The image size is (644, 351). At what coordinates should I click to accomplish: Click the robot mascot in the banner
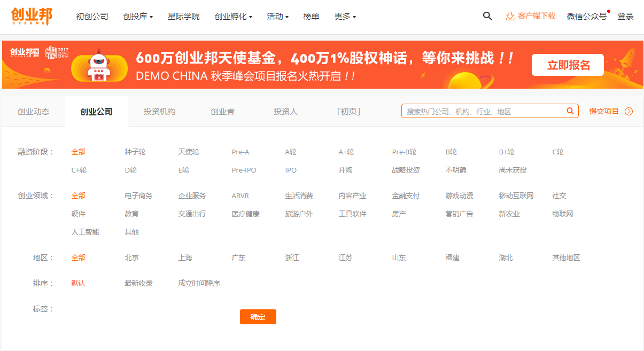pyautogui.click(x=98, y=67)
